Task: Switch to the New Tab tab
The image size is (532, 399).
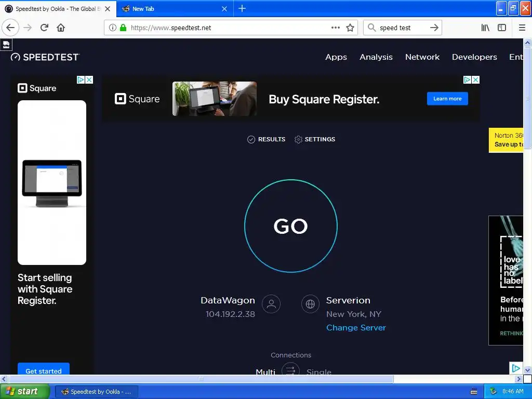Action: click(175, 9)
